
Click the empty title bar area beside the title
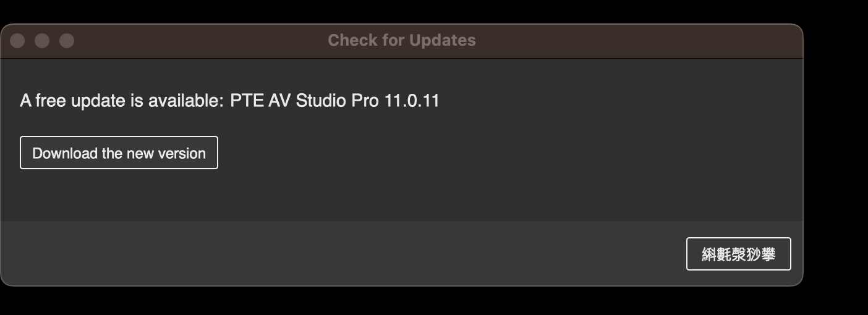(637, 41)
